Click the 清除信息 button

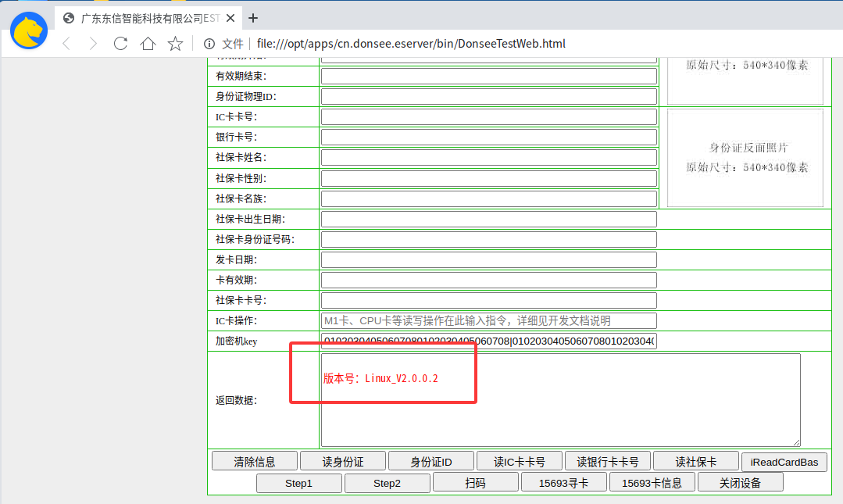pos(254,462)
